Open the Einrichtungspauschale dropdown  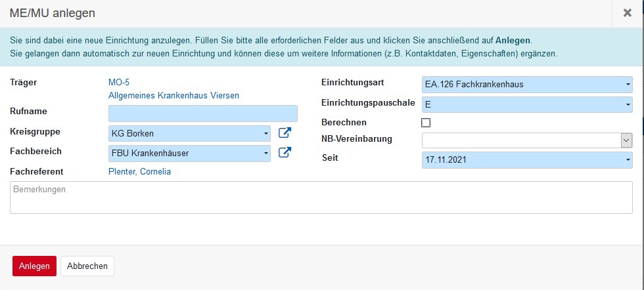(x=526, y=104)
